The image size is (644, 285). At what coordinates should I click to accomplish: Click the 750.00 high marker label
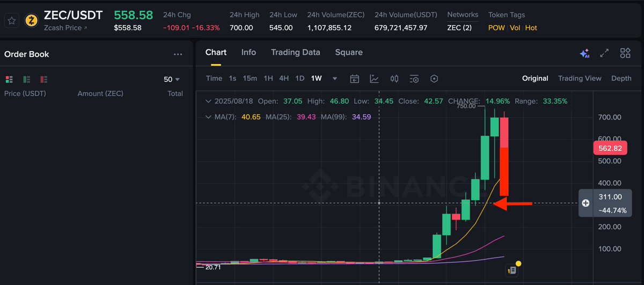tap(466, 106)
